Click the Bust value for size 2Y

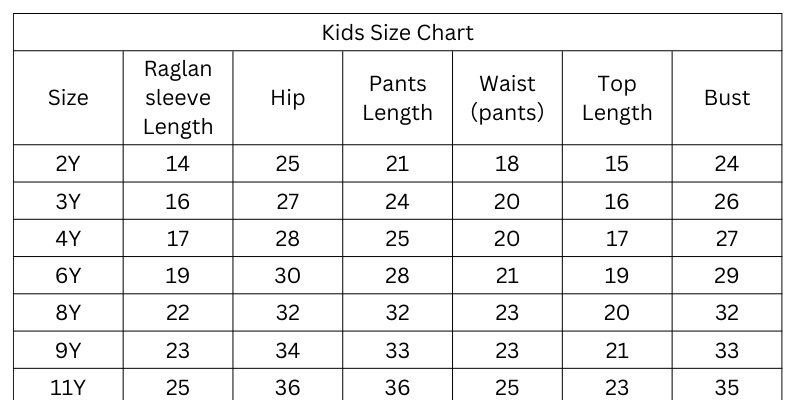coord(727,164)
